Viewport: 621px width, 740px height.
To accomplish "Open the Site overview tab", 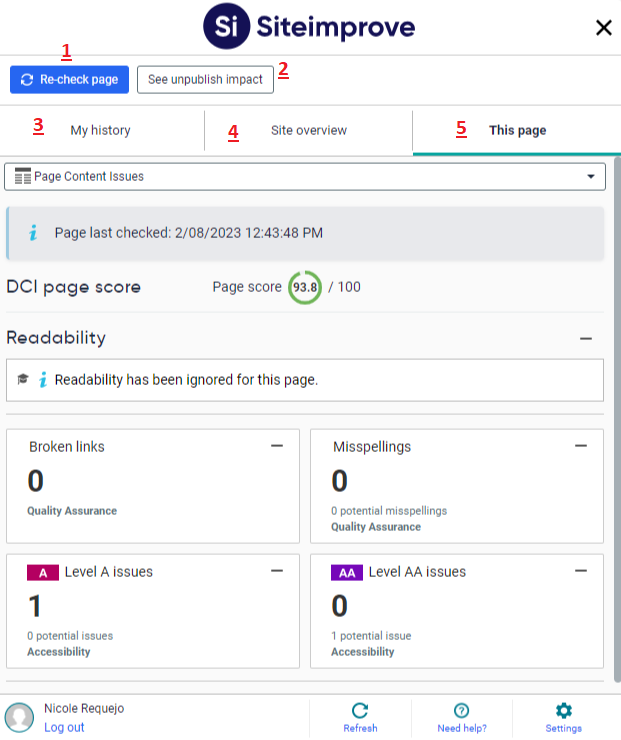I will coord(309,130).
